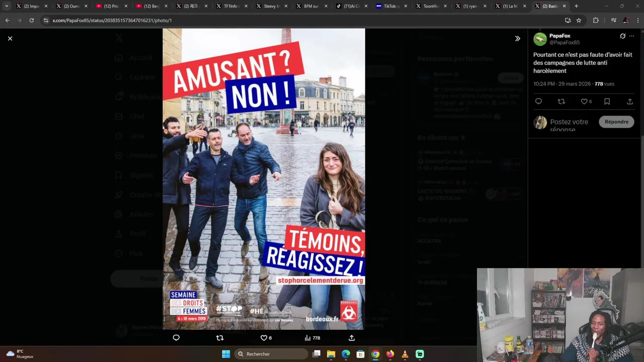The image size is (644, 362).
Task: Close the photo viewer with the X
Action: [x=10, y=38]
